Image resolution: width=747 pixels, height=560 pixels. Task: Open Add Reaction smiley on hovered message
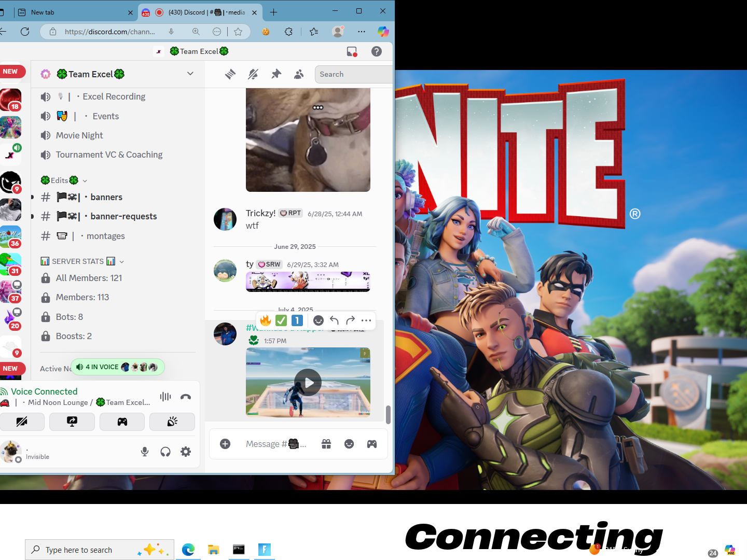pyautogui.click(x=319, y=320)
